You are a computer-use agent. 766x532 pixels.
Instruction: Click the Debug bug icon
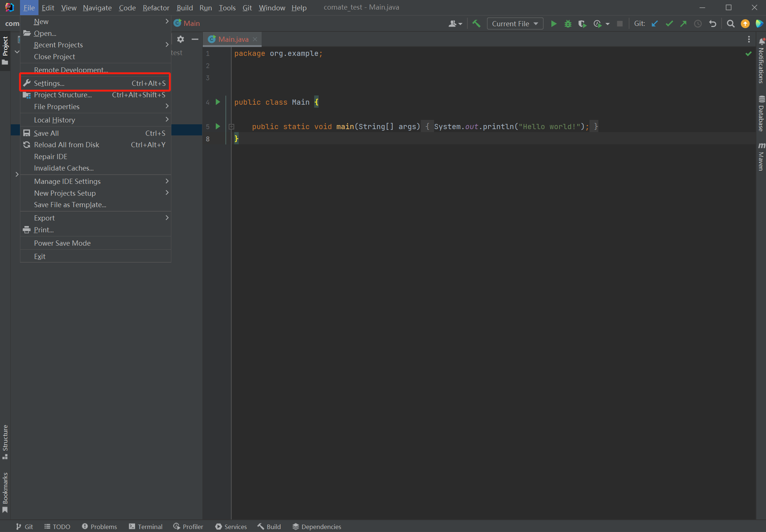coord(568,24)
